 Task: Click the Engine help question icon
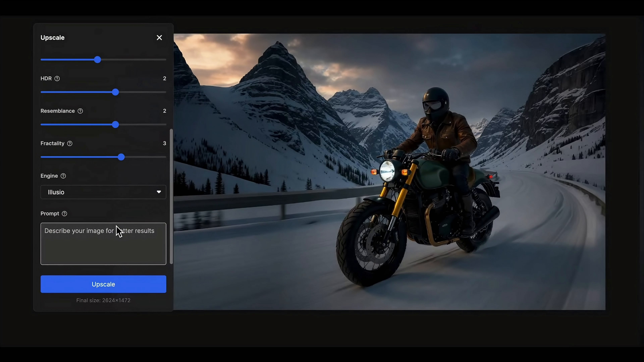[x=63, y=176]
